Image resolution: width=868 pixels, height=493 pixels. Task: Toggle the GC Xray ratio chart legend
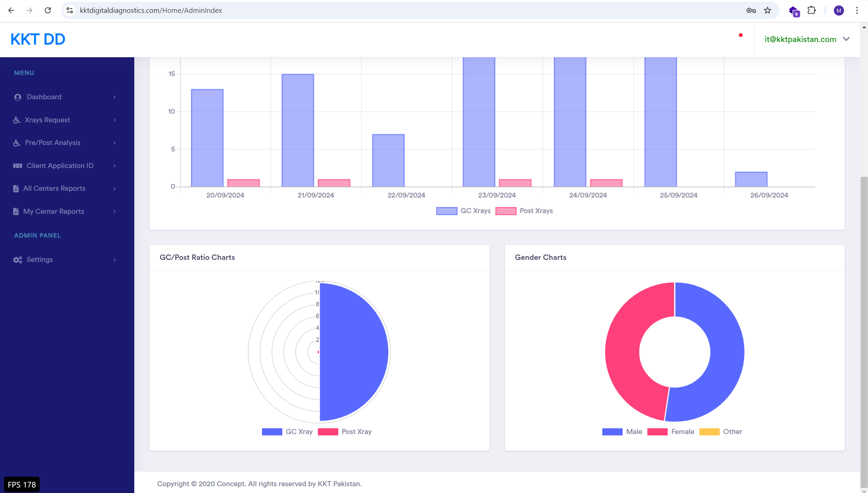tap(287, 432)
